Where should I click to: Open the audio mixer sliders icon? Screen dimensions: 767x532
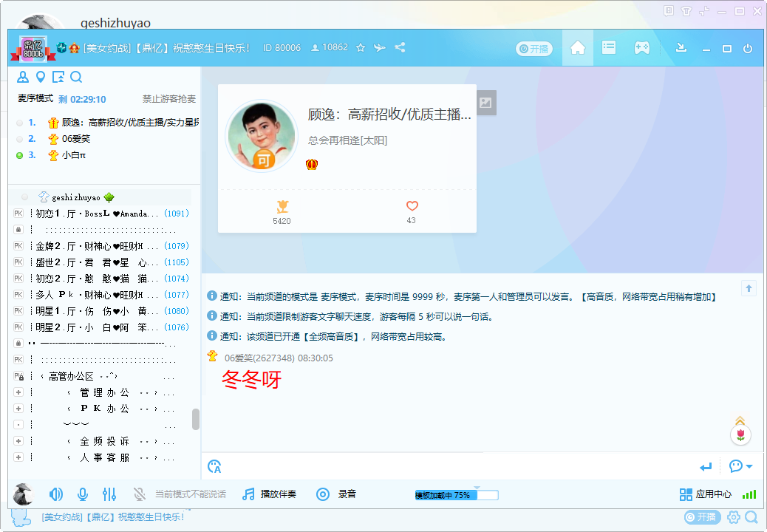pyautogui.click(x=109, y=495)
